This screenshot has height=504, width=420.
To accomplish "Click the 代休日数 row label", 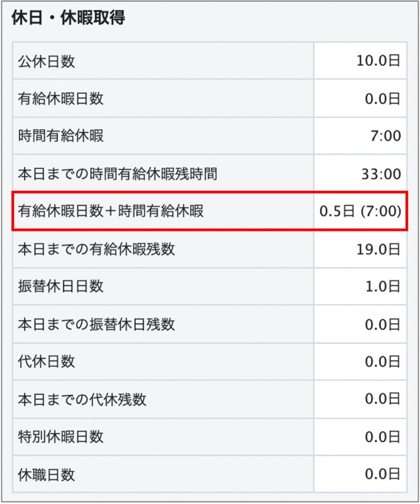I will click(x=46, y=362).
